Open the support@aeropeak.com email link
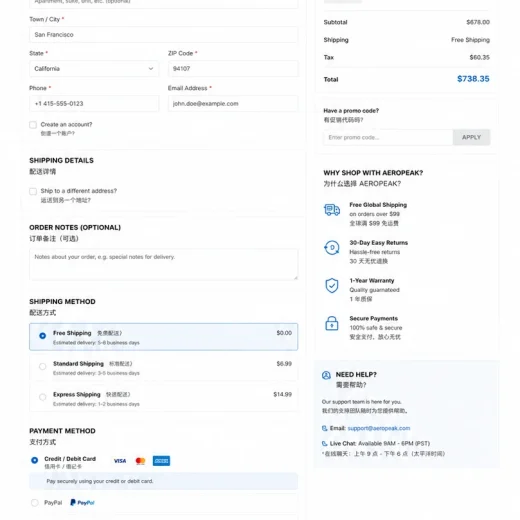Viewport: 520px width, 520px height. coord(379,428)
